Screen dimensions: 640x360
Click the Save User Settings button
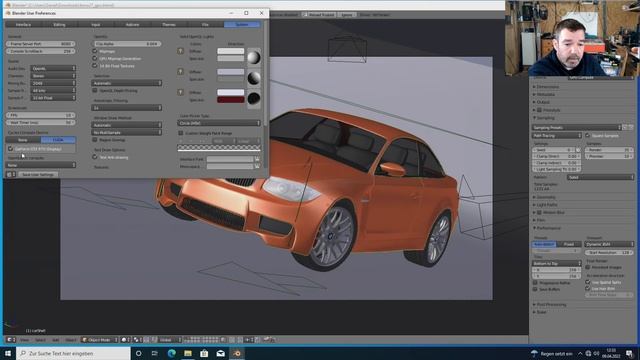pos(38,174)
